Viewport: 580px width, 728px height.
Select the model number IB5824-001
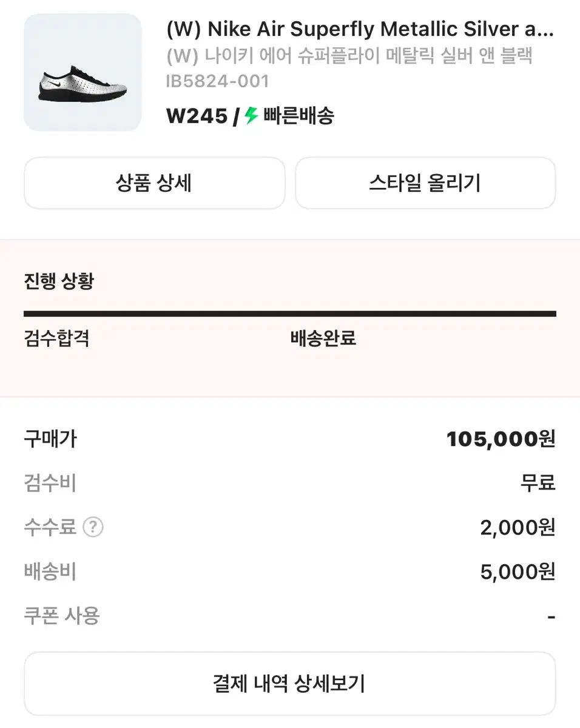click(x=217, y=81)
